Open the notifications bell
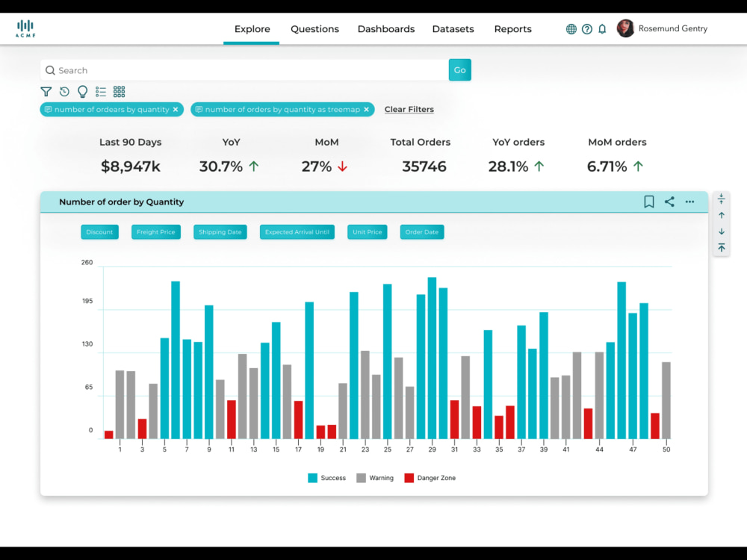This screenshot has width=747, height=560. click(602, 29)
